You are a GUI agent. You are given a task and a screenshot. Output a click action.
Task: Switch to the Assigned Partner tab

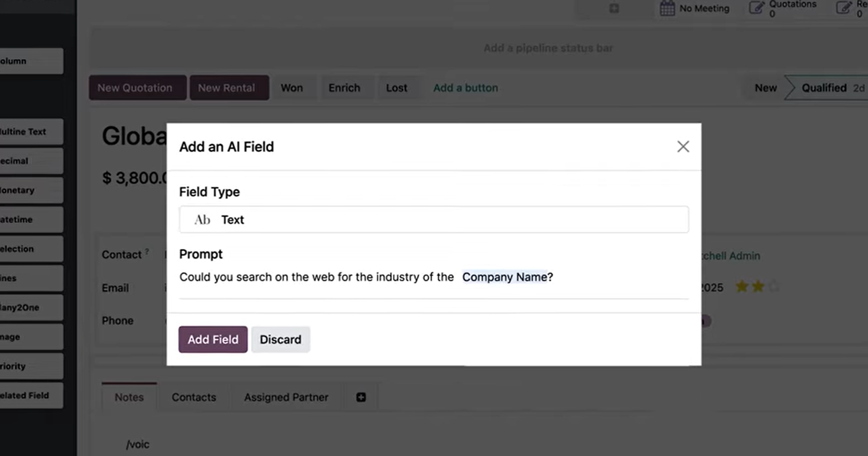[x=286, y=397]
